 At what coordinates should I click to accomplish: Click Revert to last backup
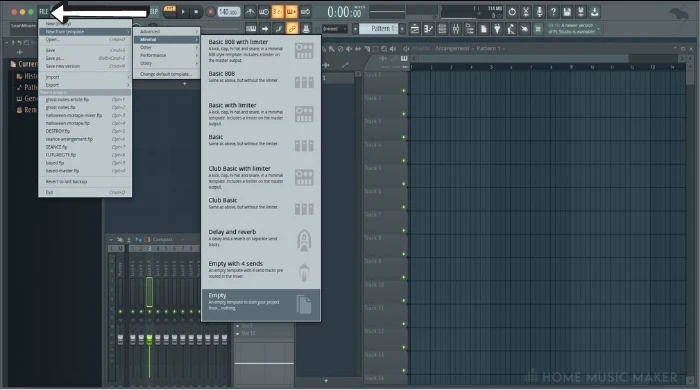[85, 182]
